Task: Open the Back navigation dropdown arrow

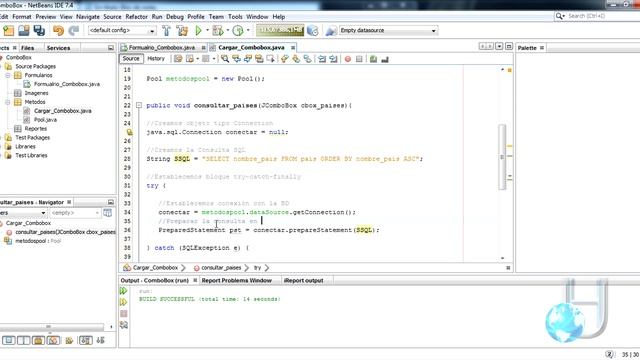Action: point(198,59)
